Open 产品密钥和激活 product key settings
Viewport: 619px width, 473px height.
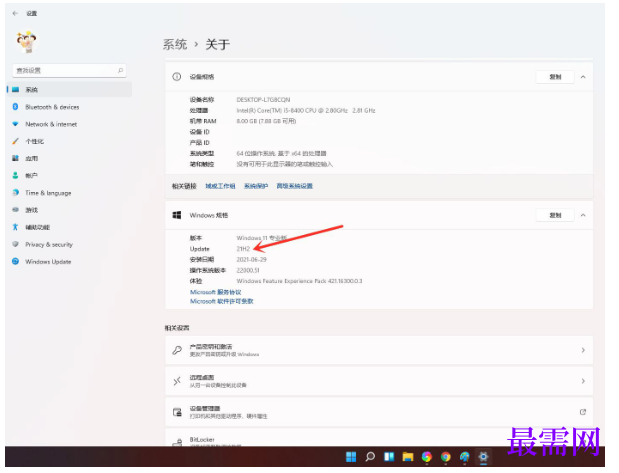(x=379, y=350)
